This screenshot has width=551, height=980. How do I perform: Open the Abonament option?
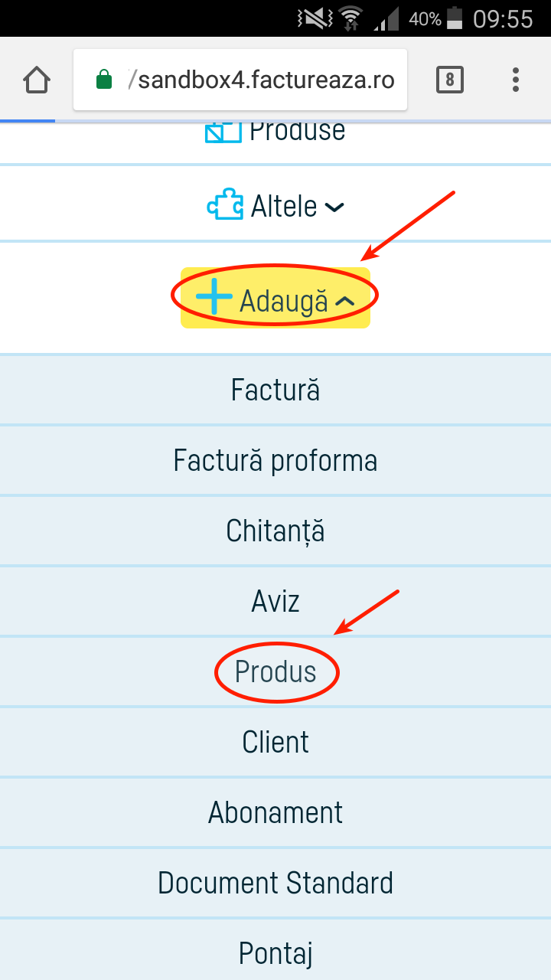point(275,812)
